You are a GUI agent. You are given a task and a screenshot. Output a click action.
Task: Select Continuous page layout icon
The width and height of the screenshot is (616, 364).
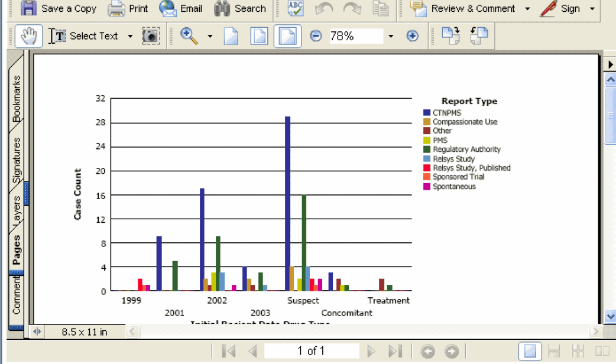[x=554, y=351]
